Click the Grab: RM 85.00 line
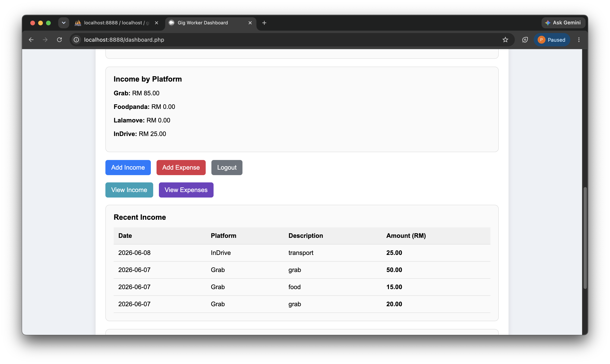Image resolution: width=610 pixels, height=364 pixels. pyautogui.click(x=136, y=93)
